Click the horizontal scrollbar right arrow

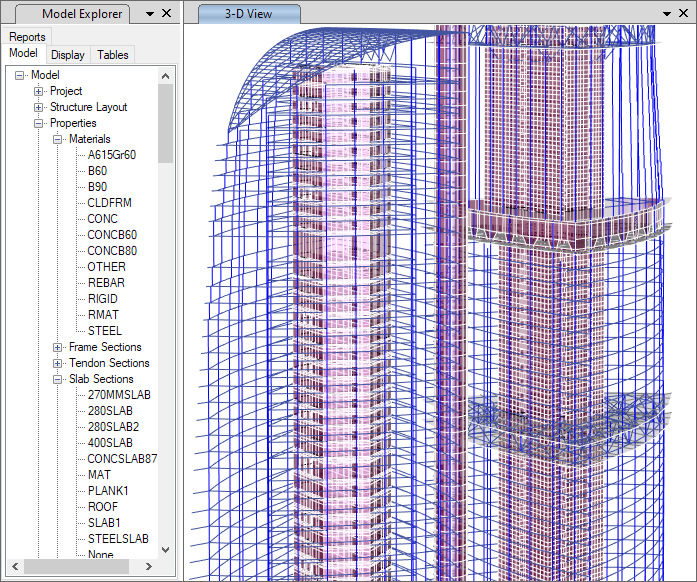[150, 567]
